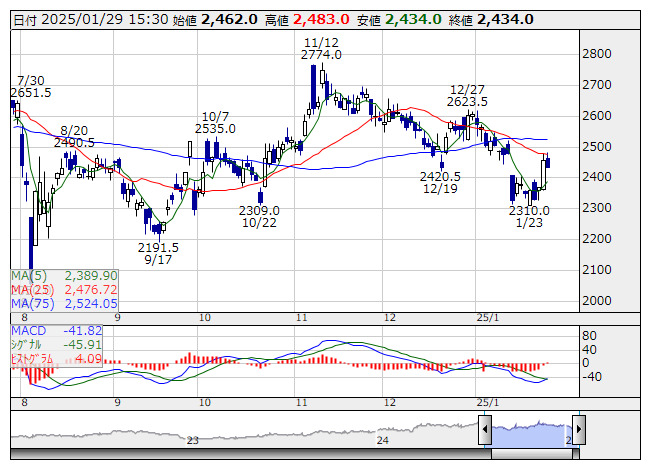Image resolution: width=653 pixels, height=470 pixels.
Task: Click the 終値 closing price value 2,434.0
Action: 505,19
